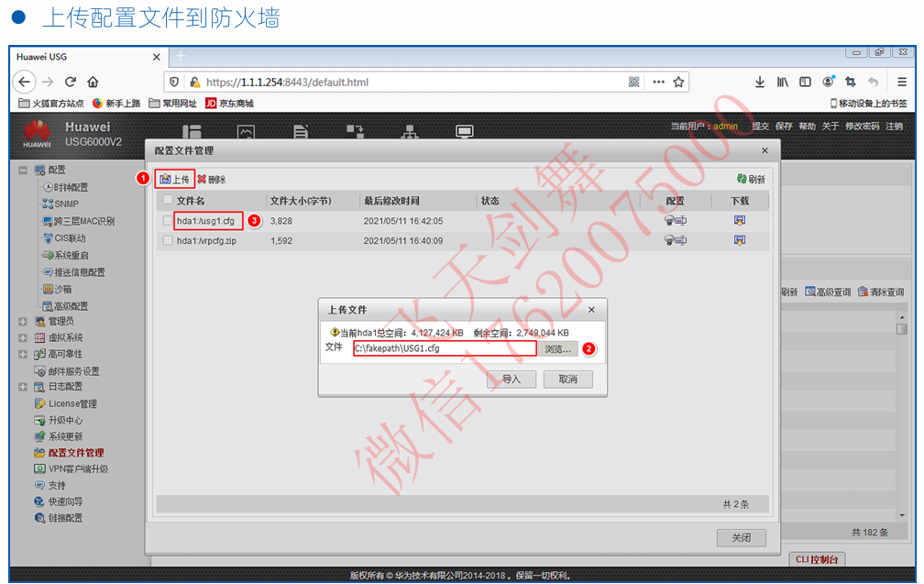Select 配置文件管理 in the sidebar

69,453
